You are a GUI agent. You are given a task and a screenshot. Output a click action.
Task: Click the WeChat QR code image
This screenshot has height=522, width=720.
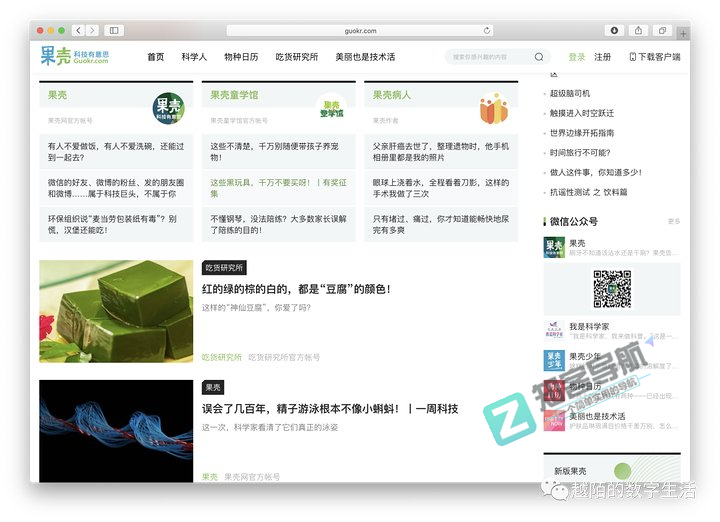point(612,289)
